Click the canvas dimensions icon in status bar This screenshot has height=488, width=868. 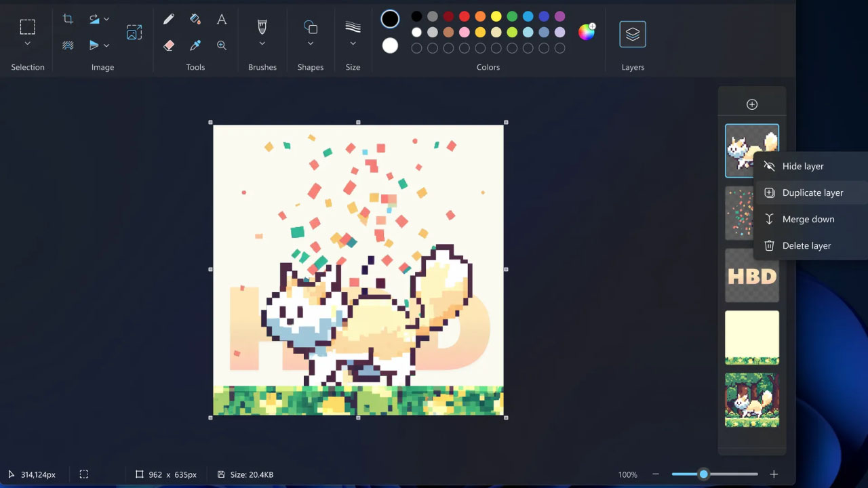[x=139, y=474]
